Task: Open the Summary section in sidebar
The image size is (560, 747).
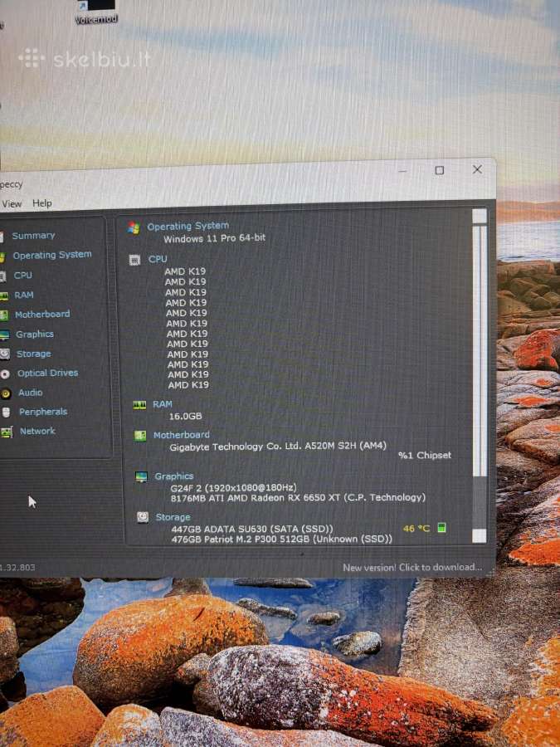Action: click(33, 236)
